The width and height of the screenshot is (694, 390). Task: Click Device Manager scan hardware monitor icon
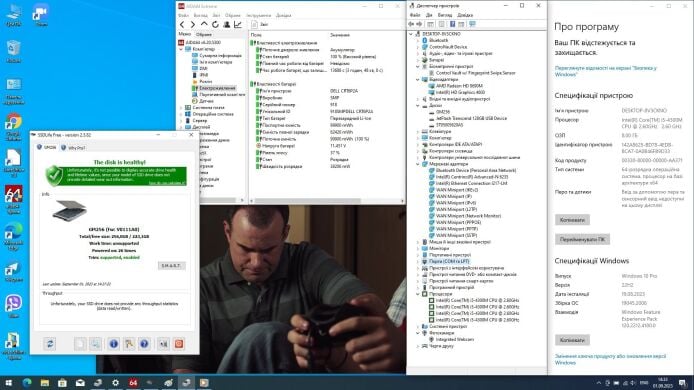click(x=472, y=24)
